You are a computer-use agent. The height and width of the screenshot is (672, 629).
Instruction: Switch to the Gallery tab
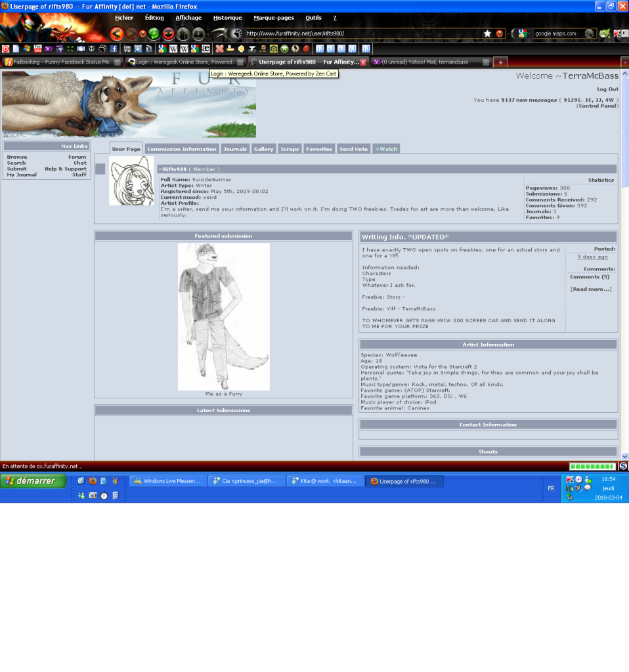point(263,149)
